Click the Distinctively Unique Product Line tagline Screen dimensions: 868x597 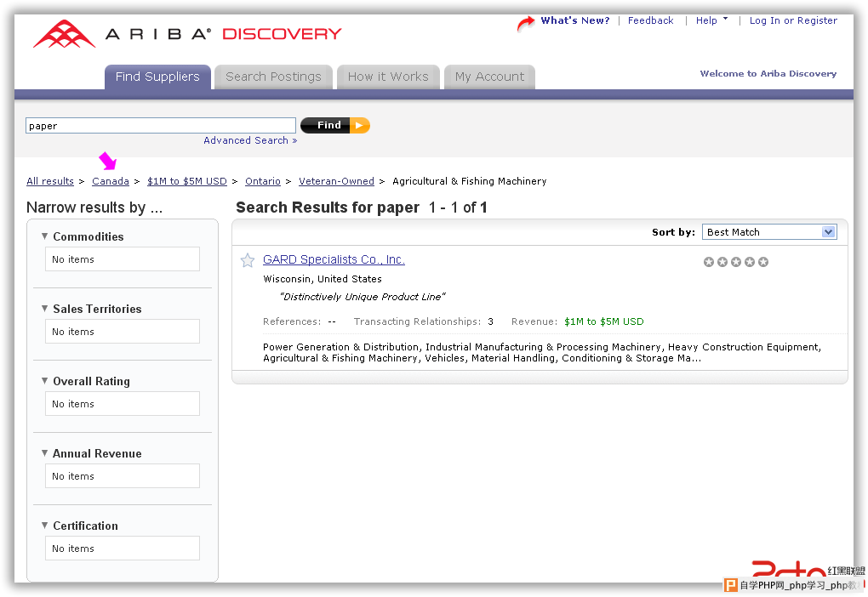click(363, 297)
